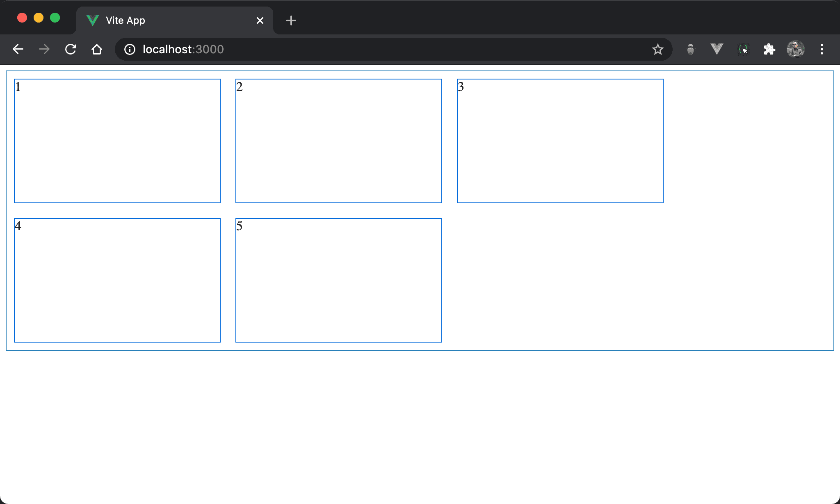
Task: Click the box numbered 4
Action: 117,280
